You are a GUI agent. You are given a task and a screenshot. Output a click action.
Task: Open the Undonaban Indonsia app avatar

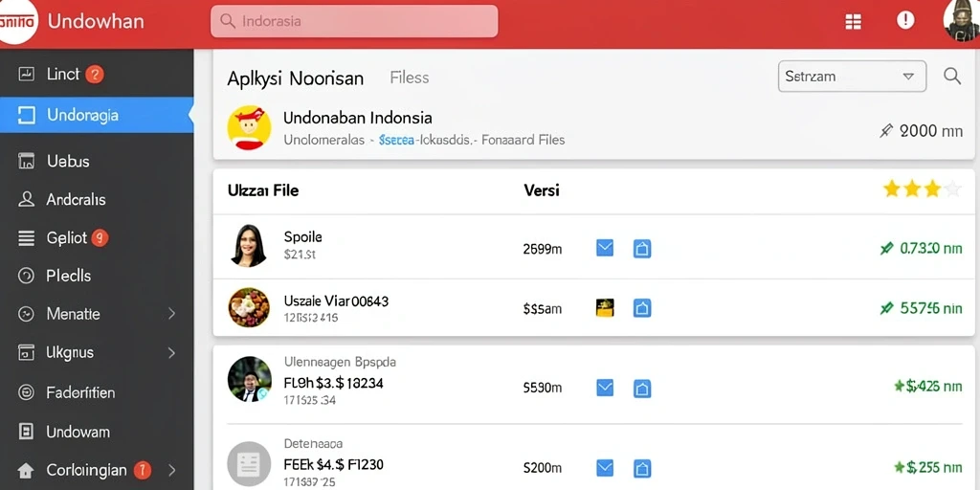pos(250,127)
